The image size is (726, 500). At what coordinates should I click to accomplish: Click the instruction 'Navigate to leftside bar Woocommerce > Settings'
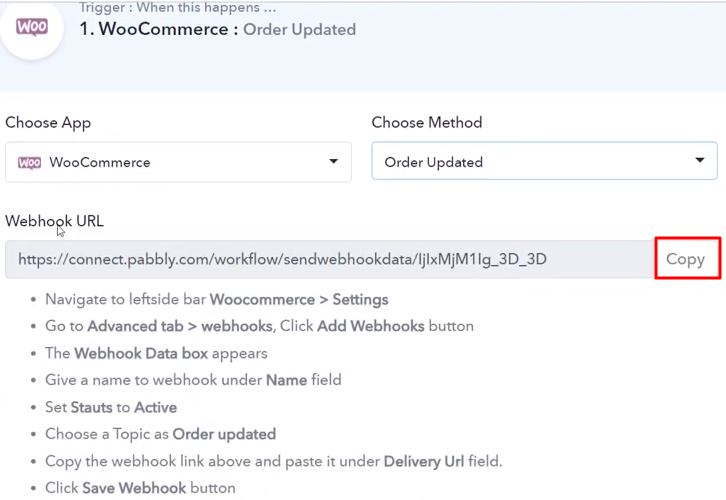point(216,300)
